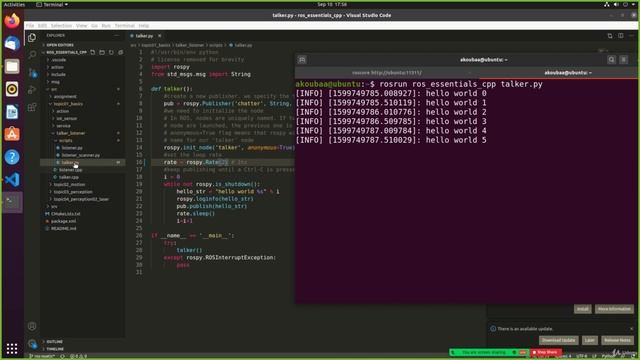Viewport: 640px width, 360px height.
Task: Switch to roscore terminal tab
Action: coord(387,73)
